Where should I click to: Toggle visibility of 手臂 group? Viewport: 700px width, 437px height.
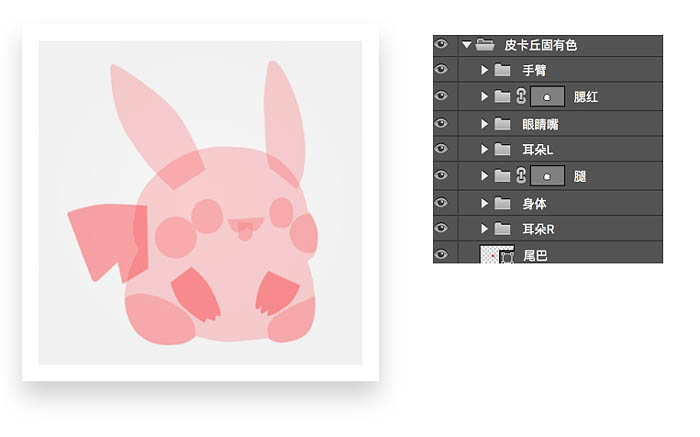click(441, 69)
